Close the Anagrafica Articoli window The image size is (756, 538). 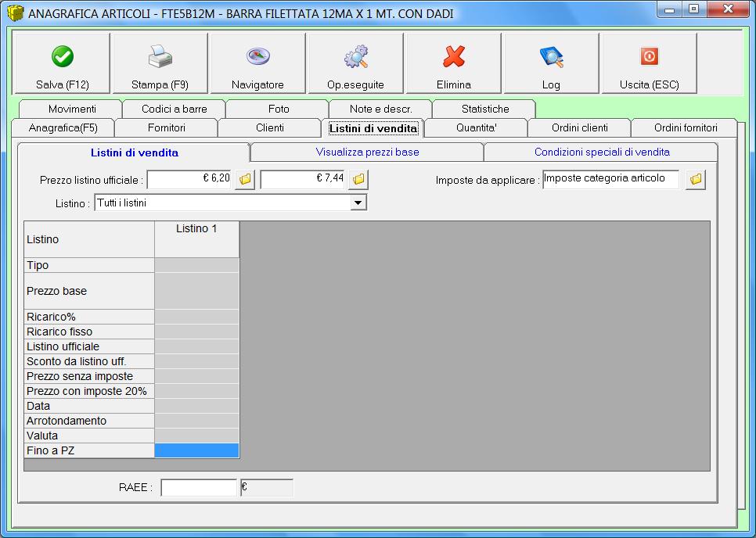728,9
